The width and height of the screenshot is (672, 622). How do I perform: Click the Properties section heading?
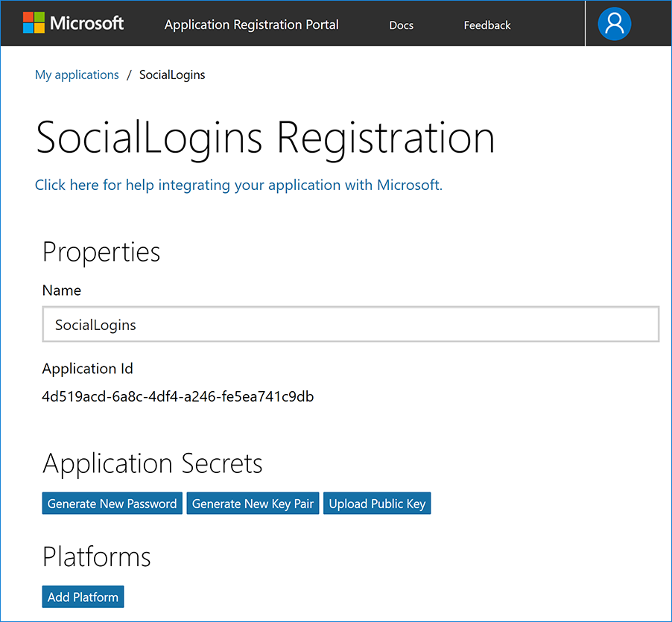point(101,252)
